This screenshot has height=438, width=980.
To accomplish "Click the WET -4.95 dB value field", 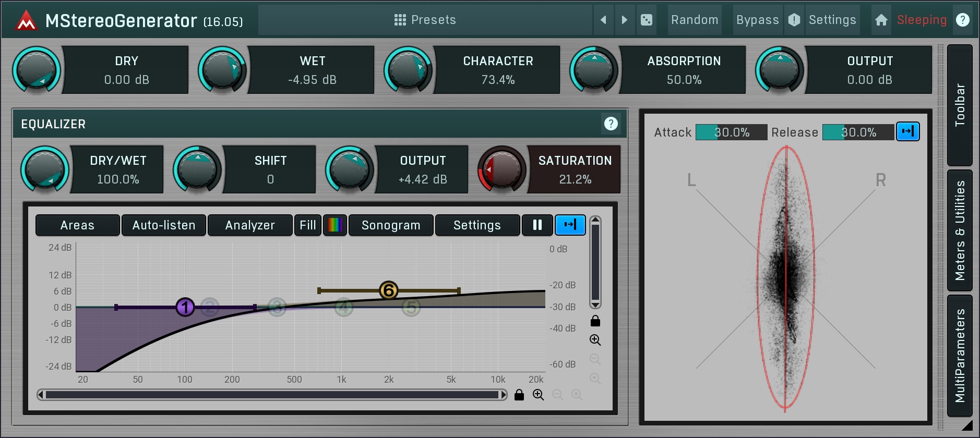I will 312,70.
